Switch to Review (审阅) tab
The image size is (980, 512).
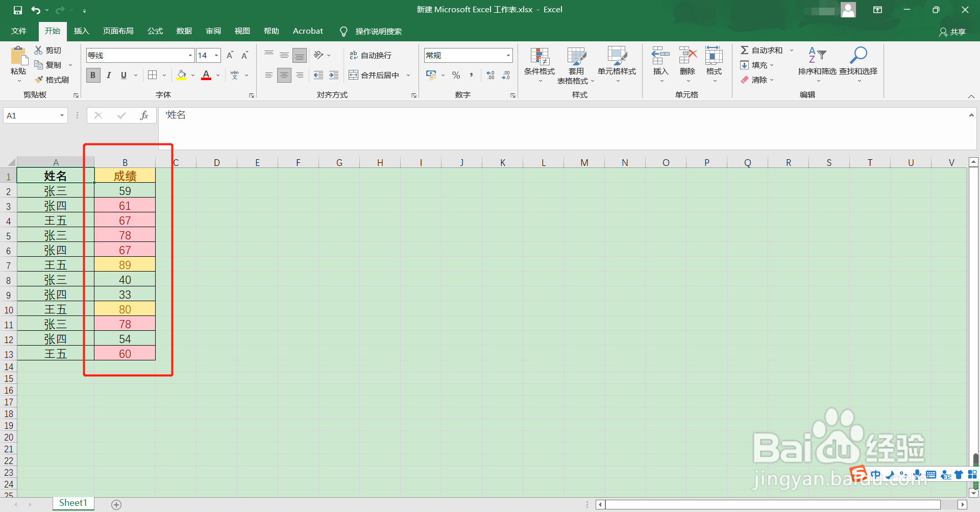point(213,31)
